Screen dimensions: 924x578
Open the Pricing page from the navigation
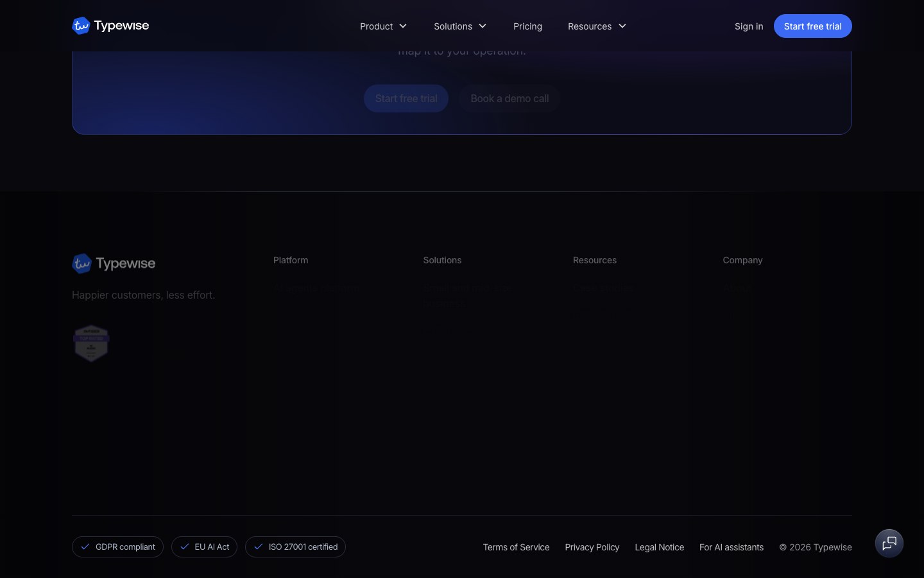point(527,26)
